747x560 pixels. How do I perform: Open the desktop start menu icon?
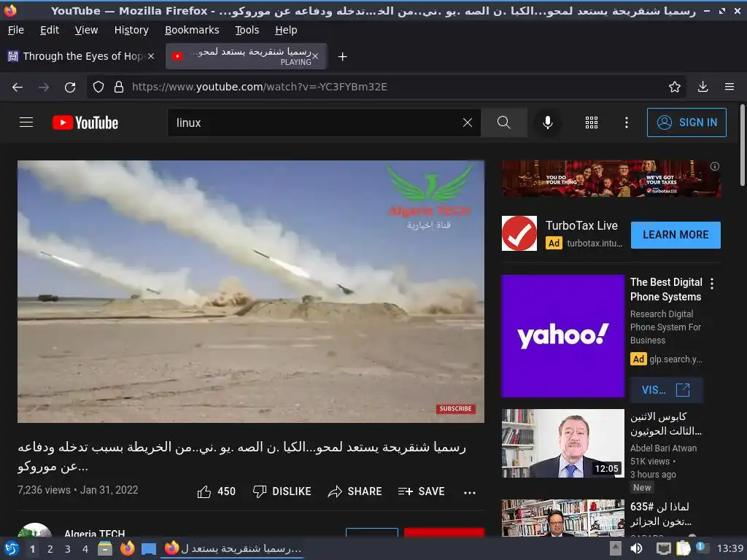coord(12,549)
